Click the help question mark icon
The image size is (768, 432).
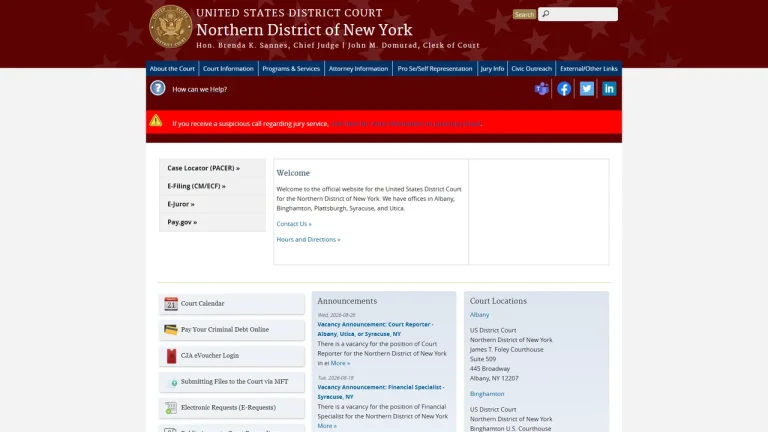click(x=158, y=88)
